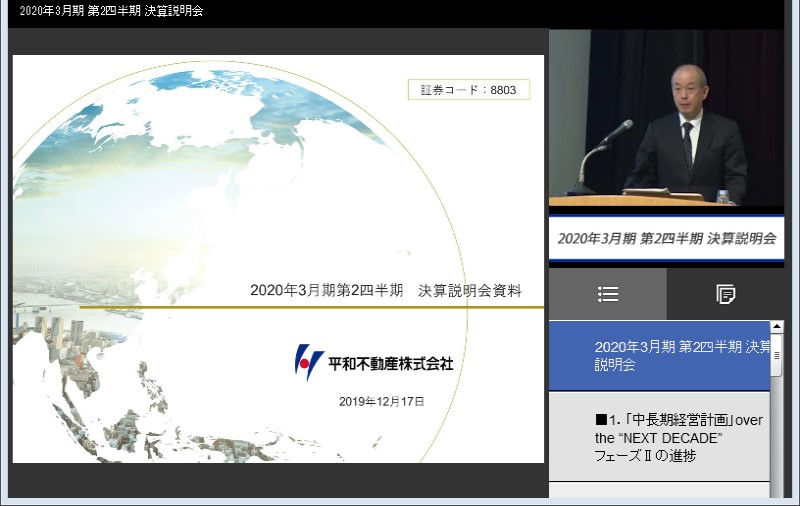Jump to chapter '1.「中長期経営計画」over the NEXT DECADE'
The image size is (800, 506).
(659, 437)
